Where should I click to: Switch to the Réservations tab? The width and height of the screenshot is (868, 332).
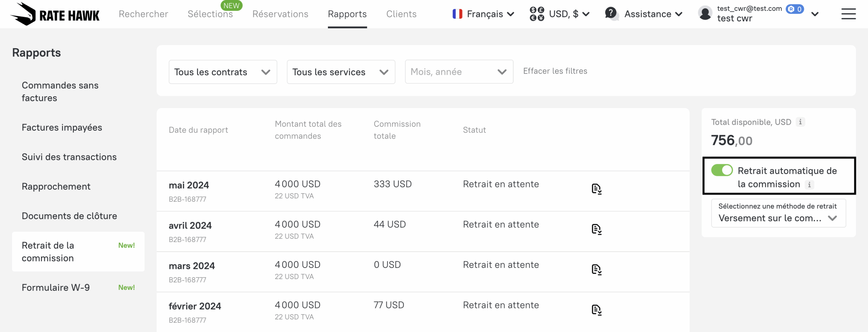[x=280, y=14]
